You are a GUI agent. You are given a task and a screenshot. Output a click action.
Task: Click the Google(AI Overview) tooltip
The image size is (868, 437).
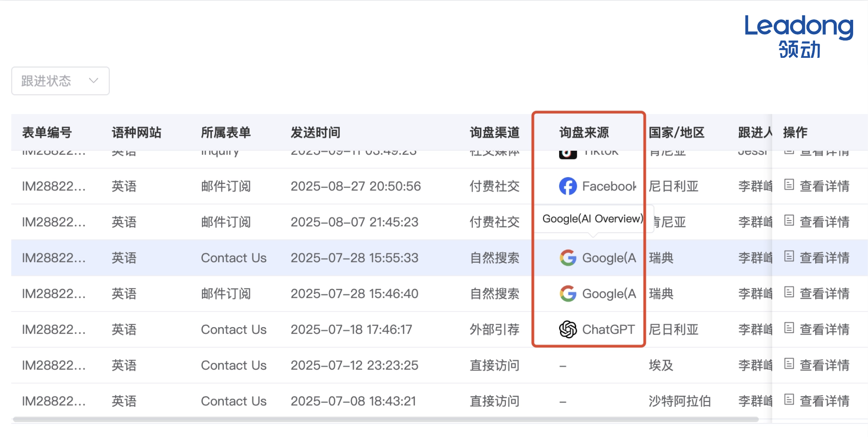coord(593,218)
